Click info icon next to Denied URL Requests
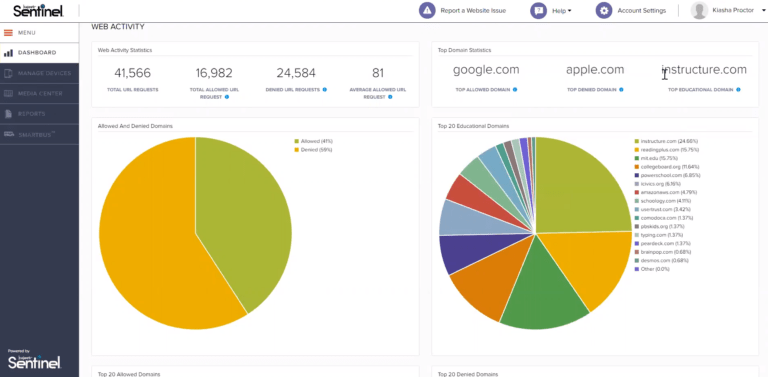 pos(325,90)
